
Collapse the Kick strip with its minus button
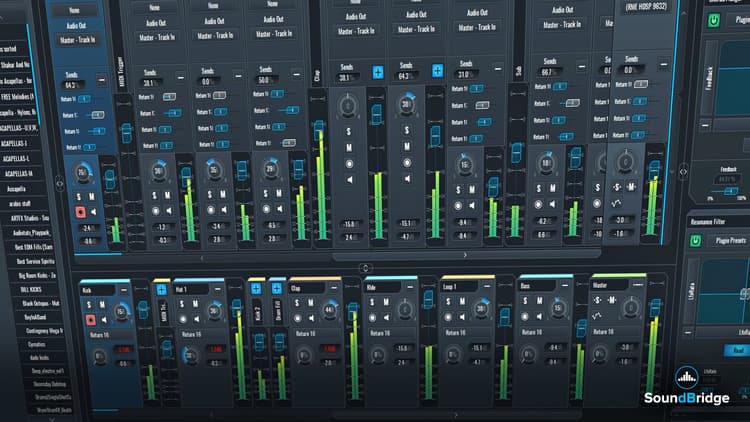pyautogui.click(x=123, y=290)
